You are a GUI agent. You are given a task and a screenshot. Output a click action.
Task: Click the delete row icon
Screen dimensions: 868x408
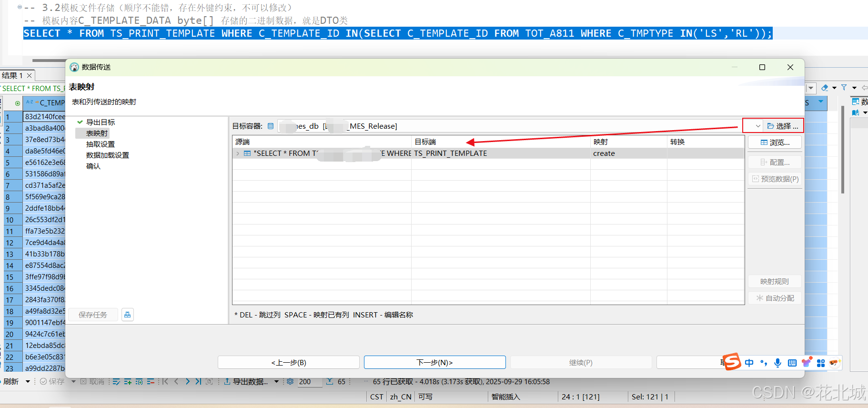151,381
